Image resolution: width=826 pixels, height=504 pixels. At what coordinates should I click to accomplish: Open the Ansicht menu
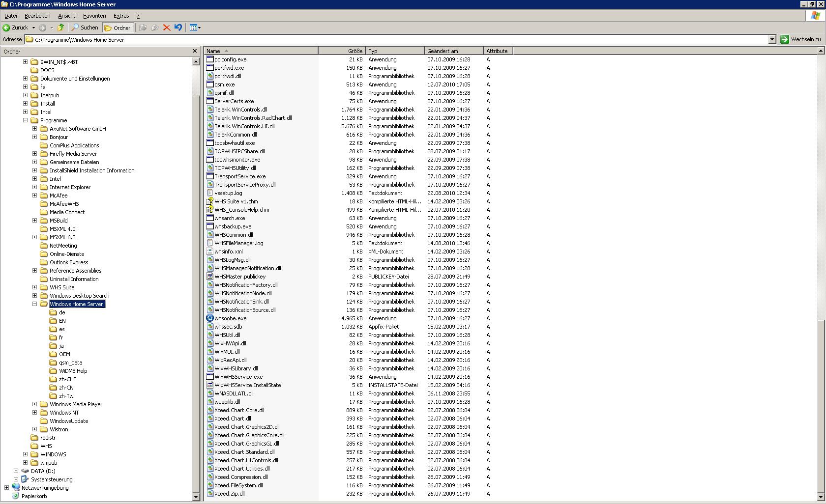tap(67, 16)
